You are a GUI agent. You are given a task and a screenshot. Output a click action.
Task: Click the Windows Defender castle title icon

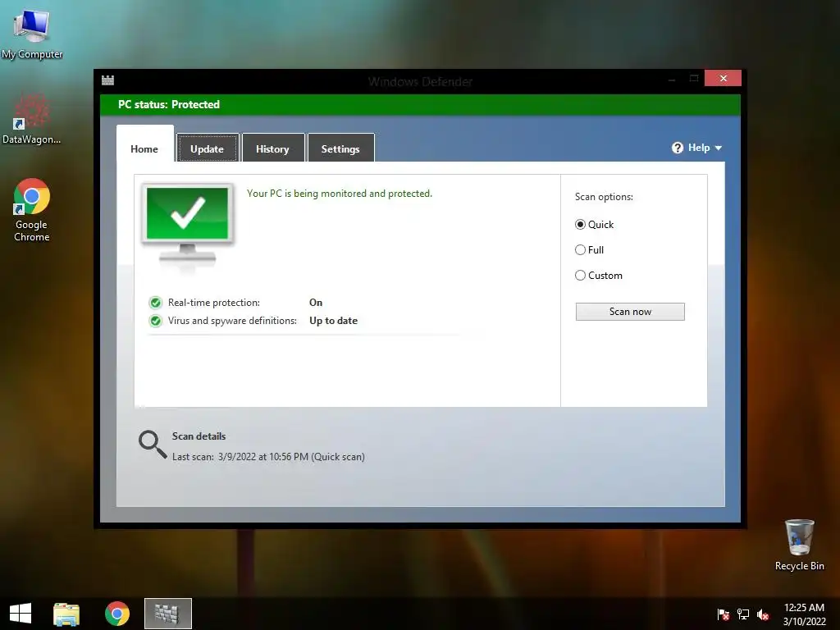(x=107, y=80)
